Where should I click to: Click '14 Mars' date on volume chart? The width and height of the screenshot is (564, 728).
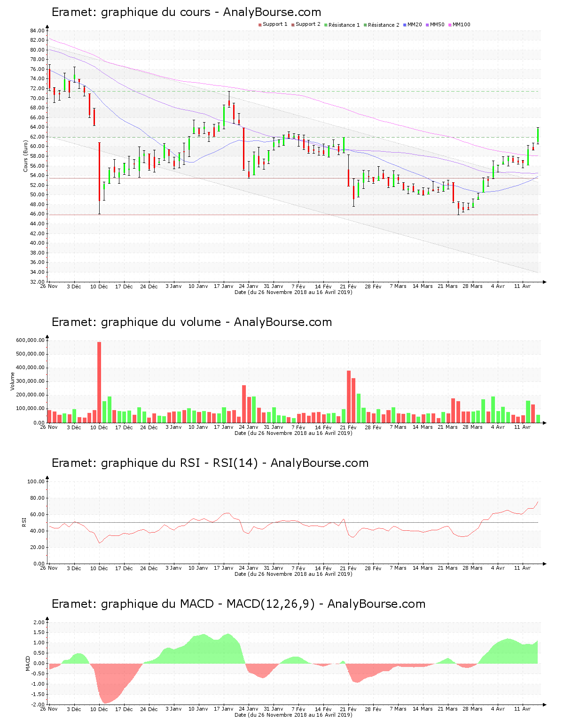click(423, 427)
